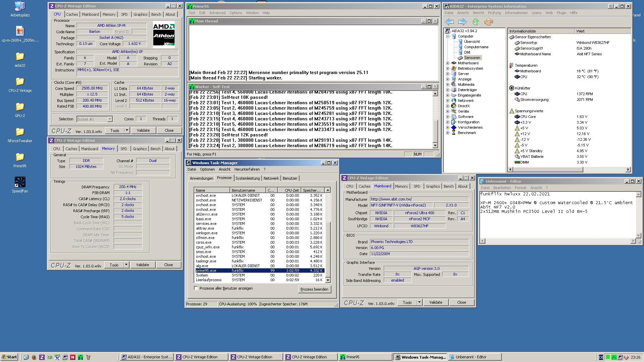Select the aida32 desktop folder
This screenshot has height=362, width=644.
click(x=20, y=60)
